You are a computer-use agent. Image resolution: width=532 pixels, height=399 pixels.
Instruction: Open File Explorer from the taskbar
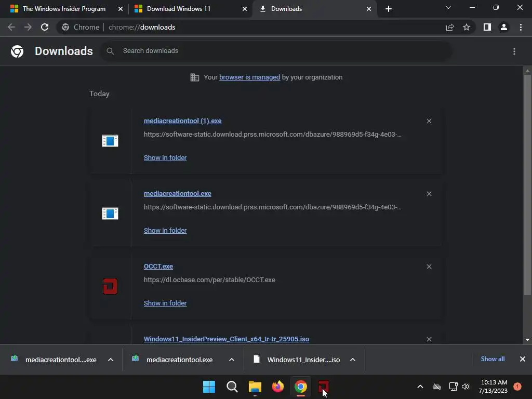tap(255, 387)
